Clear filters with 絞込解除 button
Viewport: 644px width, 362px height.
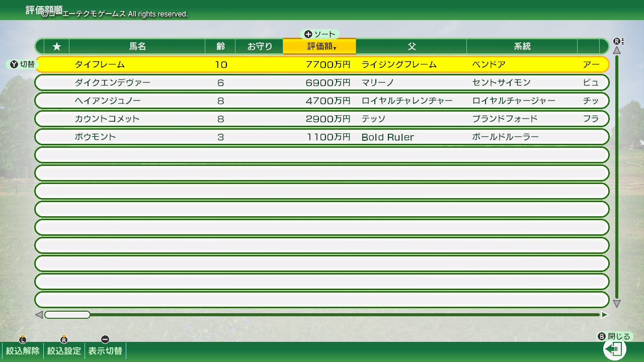click(23, 351)
